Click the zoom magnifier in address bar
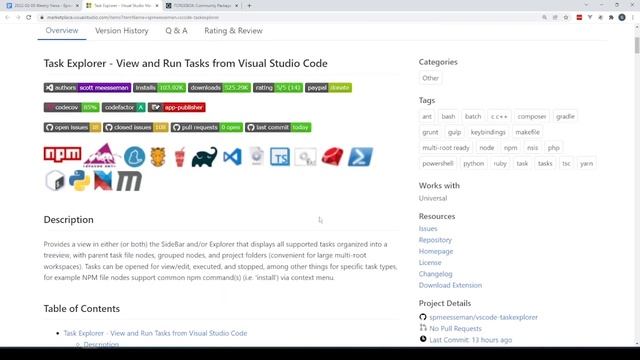The height and width of the screenshot is (360, 640). 544,18
